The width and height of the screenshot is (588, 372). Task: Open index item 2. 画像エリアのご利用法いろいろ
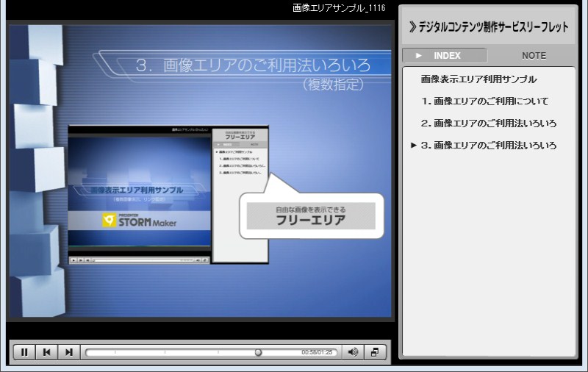(489, 124)
